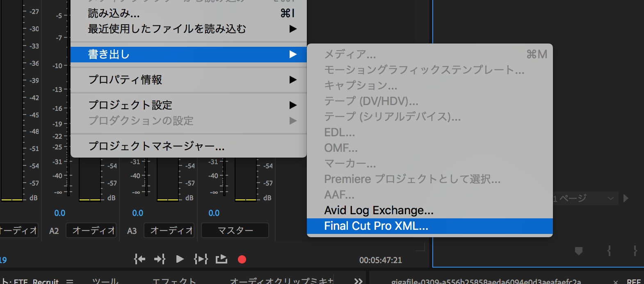644x284 pixels.
Task: Open プロジェクトマネージャー... dialog
Action: point(188,146)
